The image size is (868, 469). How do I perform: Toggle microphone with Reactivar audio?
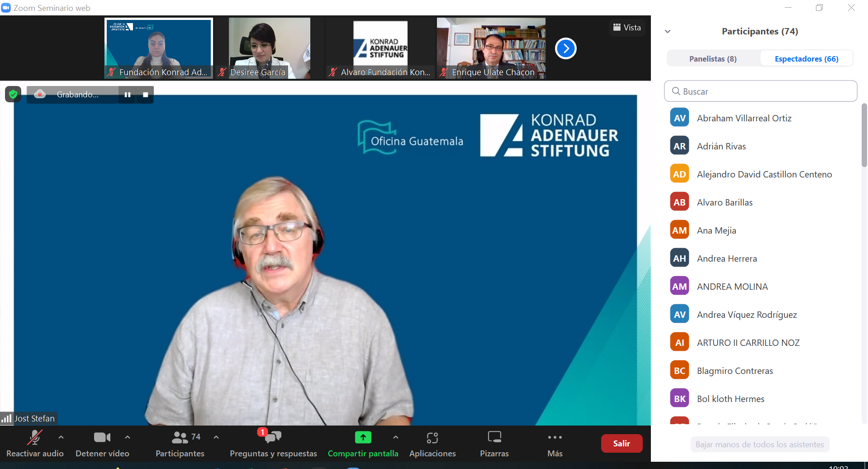click(x=34, y=438)
